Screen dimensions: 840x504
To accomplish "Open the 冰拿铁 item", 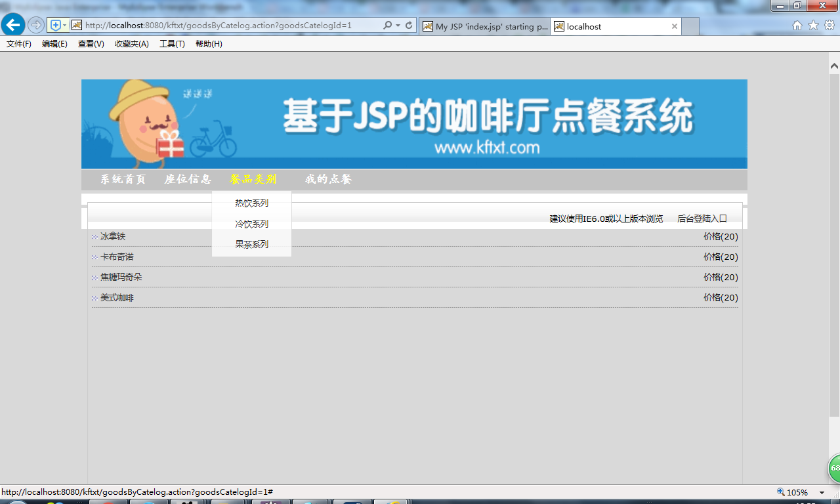I will coord(113,236).
